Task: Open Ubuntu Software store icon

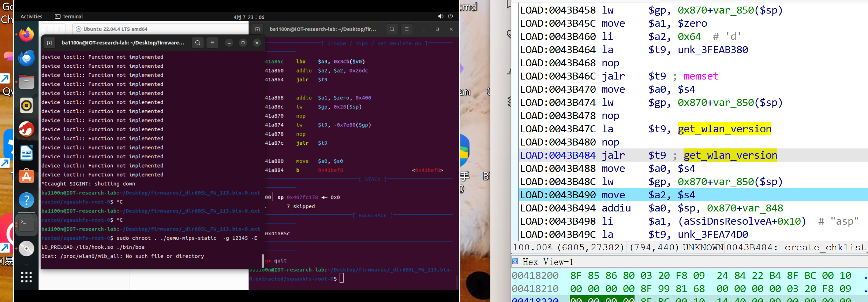Action: [x=26, y=177]
